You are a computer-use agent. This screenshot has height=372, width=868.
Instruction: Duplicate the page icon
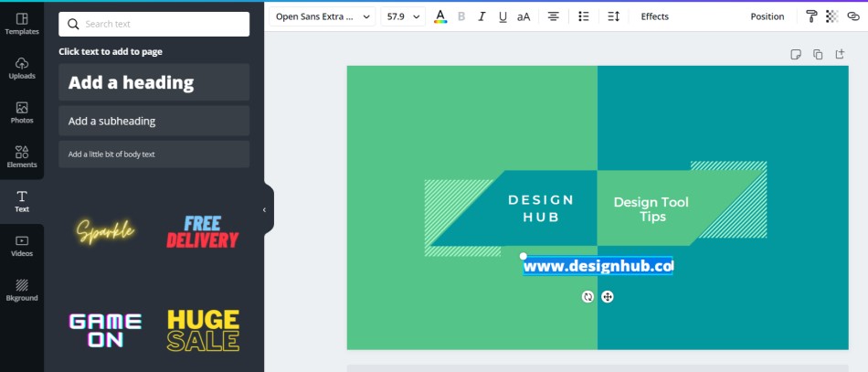coord(818,54)
